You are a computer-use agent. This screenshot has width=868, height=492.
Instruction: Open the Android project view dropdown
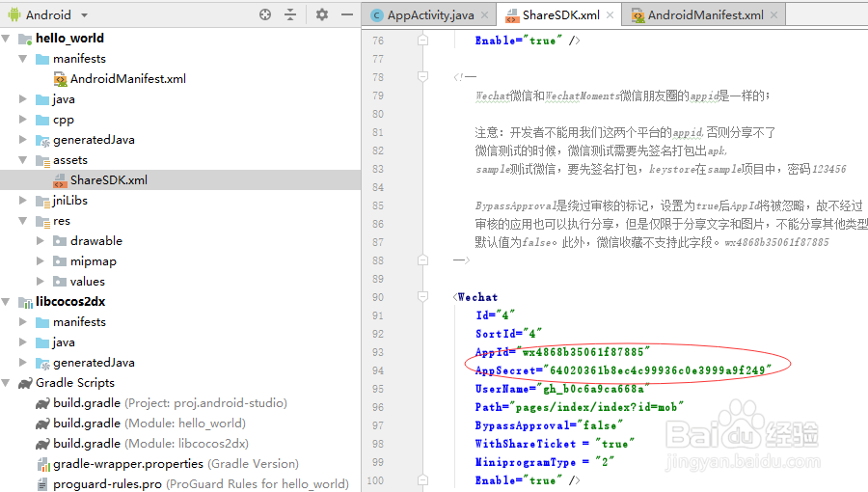(84, 14)
